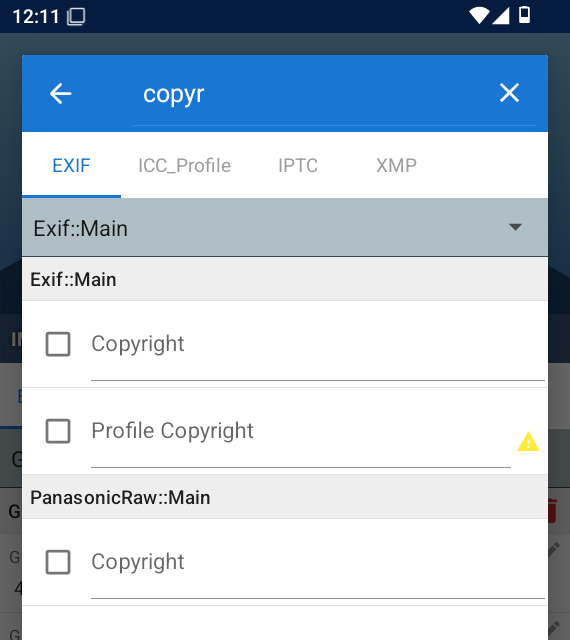Image resolution: width=570 pixels, height=640 pixels.
Task: Tap the 12:11 clock in status bar
Action: 36,17
